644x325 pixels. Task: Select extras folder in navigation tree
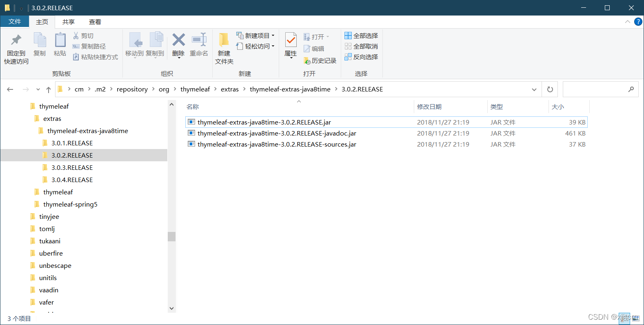(x=52, y=118)
